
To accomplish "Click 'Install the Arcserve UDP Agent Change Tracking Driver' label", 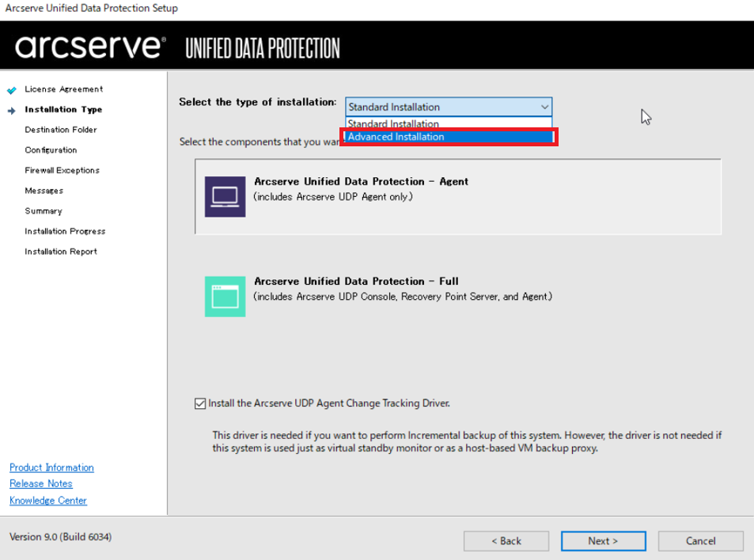I will tap(329, 403).
